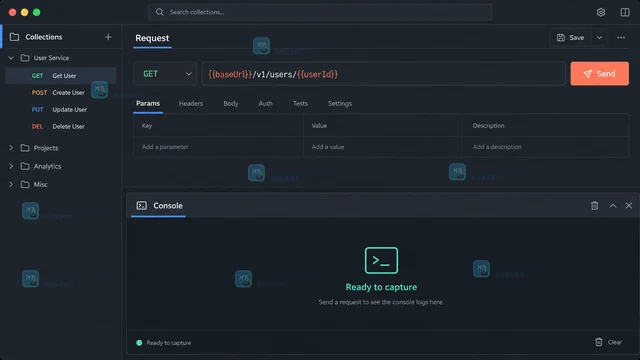Select the Request tab
This screenshot has width=640, height=360.
coord(152,38)
